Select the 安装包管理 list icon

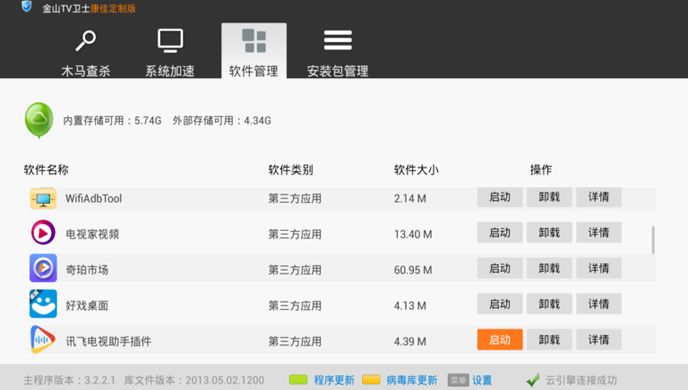(337, 40)
